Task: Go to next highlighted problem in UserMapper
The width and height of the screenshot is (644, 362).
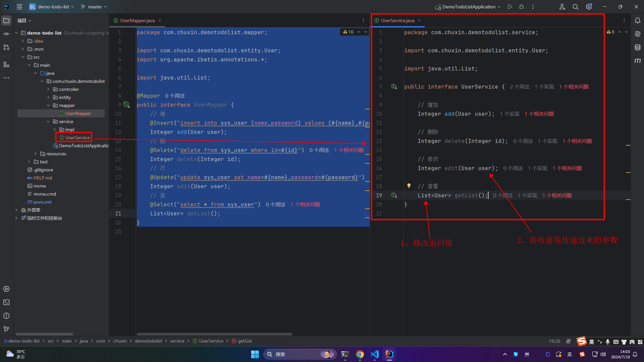Action: pyautogui.click(x=366, y=32)
